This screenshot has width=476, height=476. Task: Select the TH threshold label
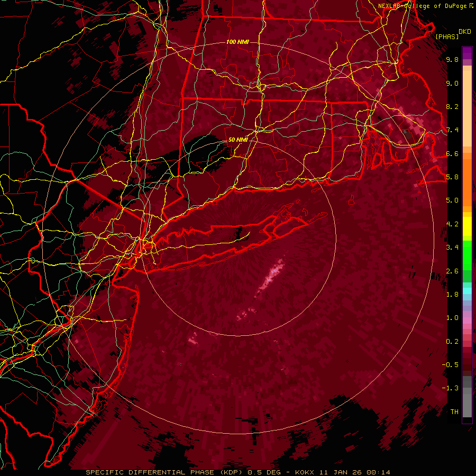[454, 412]
